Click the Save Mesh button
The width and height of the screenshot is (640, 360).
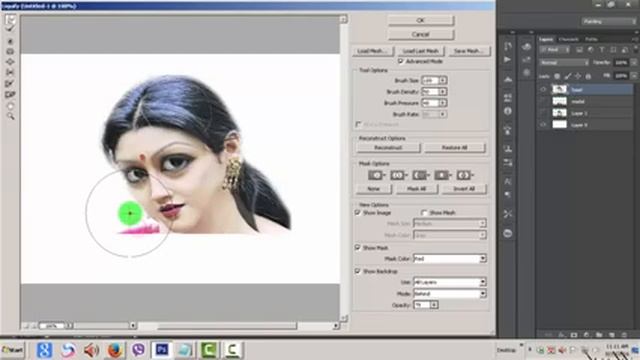pyautogui.click(x=469, y=51)
